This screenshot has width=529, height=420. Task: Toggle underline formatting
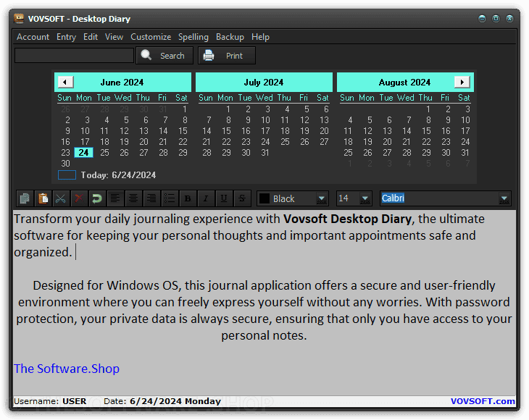coord(224,198)
